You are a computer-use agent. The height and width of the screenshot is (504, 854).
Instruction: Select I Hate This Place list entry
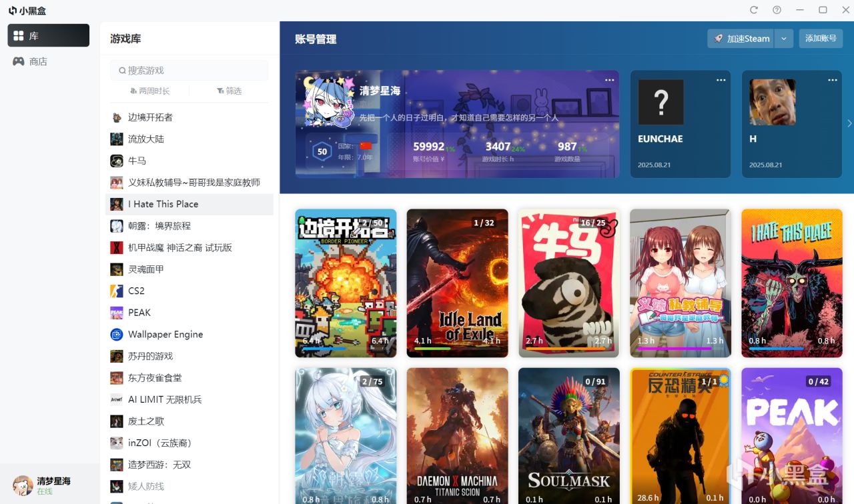pyautogui.click(x=189, y=204)
